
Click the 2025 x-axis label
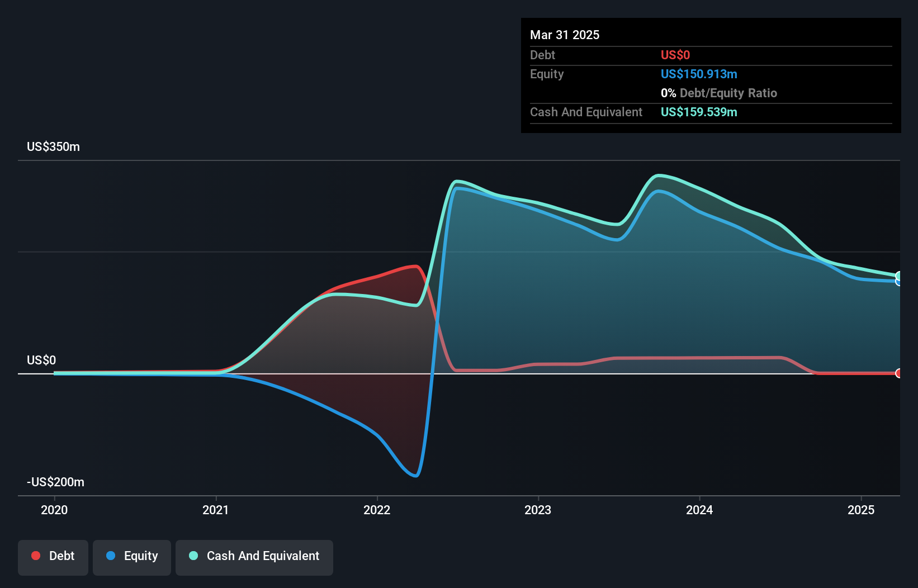[861, 510]
